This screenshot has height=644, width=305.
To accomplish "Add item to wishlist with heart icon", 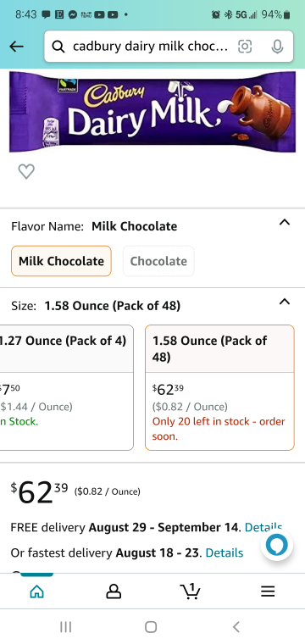I will 26,171.
